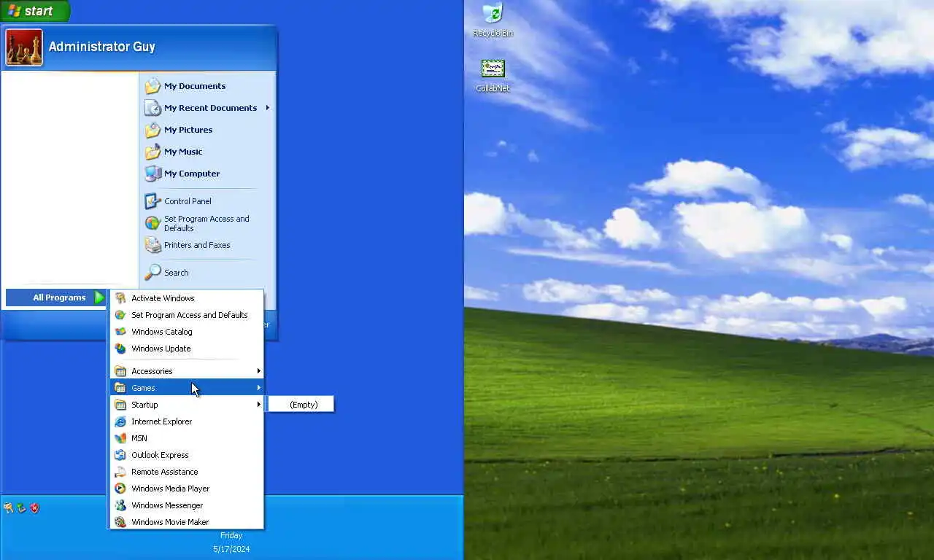Launch Internet Explorer
The width and height of the screenshot is (934, 560).
click(187, 421)
